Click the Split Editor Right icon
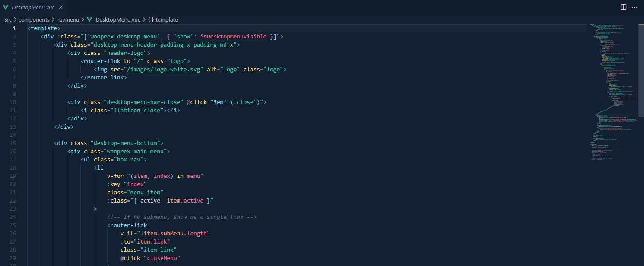This screenshot has height=266, width=644. [x=623, y=7]
